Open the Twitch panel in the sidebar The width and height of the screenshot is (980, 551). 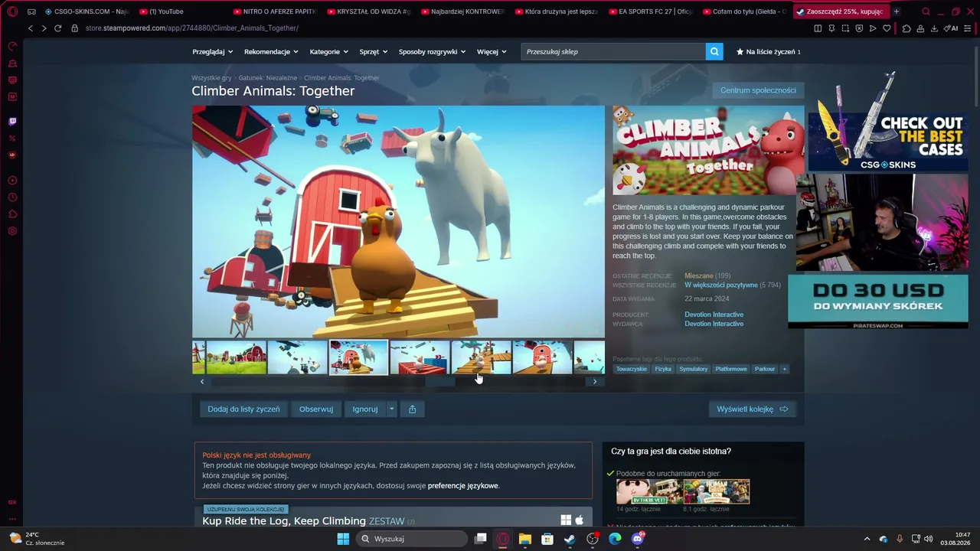click(x=12, y=121)
